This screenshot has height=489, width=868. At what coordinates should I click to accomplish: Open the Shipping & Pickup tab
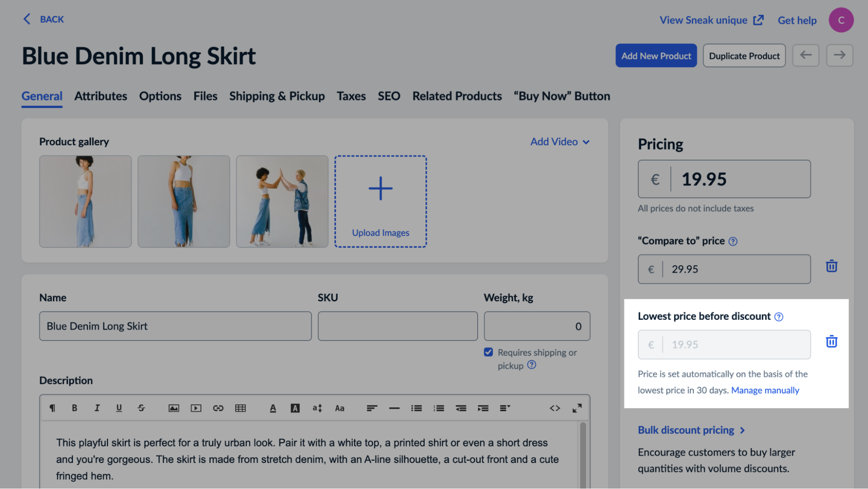coord(277,96)
